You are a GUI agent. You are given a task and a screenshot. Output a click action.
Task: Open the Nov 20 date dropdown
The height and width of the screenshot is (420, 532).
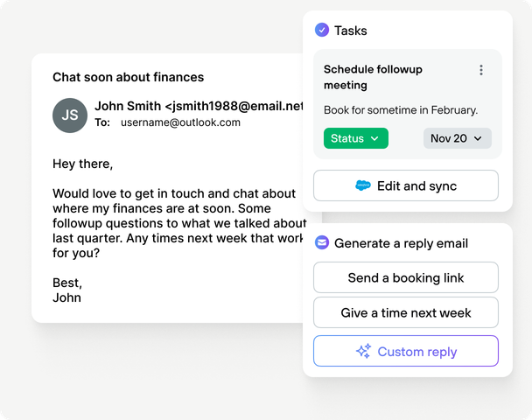[457, 138]
